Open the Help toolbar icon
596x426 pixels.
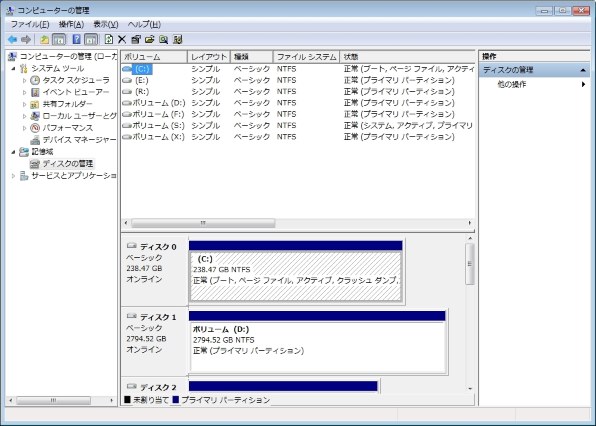[76, 40]
